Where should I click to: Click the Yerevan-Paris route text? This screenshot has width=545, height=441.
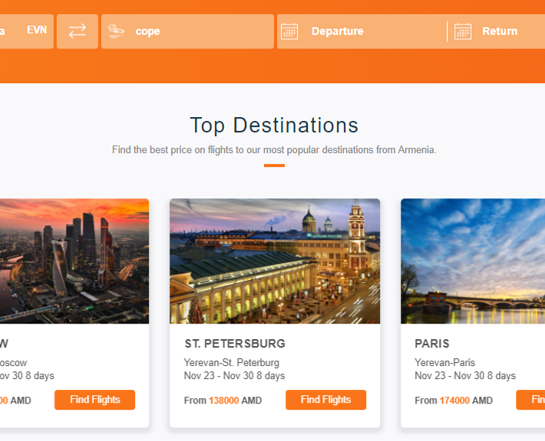click(x=445, y=362)
